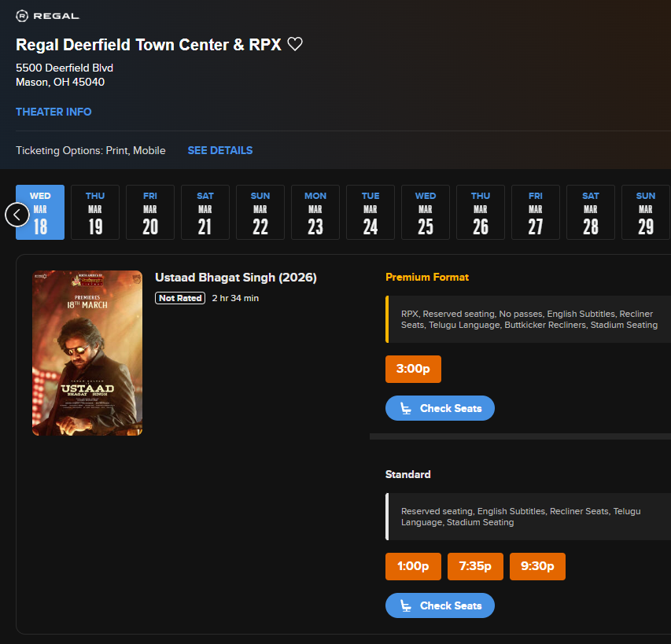Viewport: 671px width, 644px height.
Task: Click the Regal logo icon
Action: (x=23, y=15)
